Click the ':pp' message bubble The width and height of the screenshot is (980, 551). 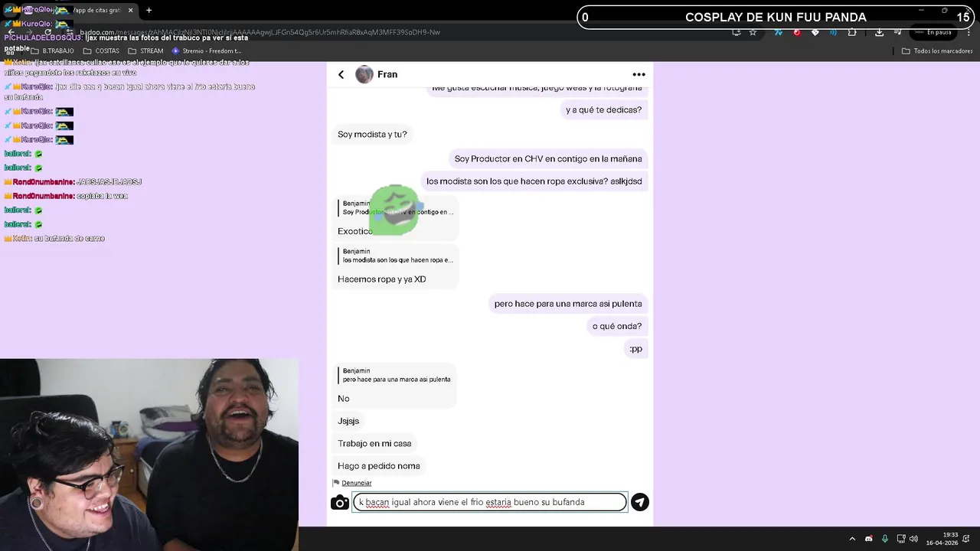pyautogui.click(x=635, y=348)
